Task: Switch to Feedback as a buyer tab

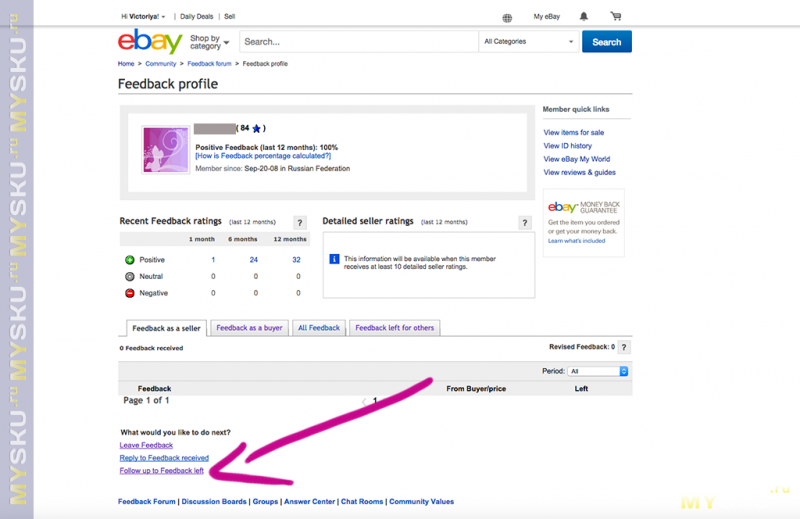Action: pos(250,328)
